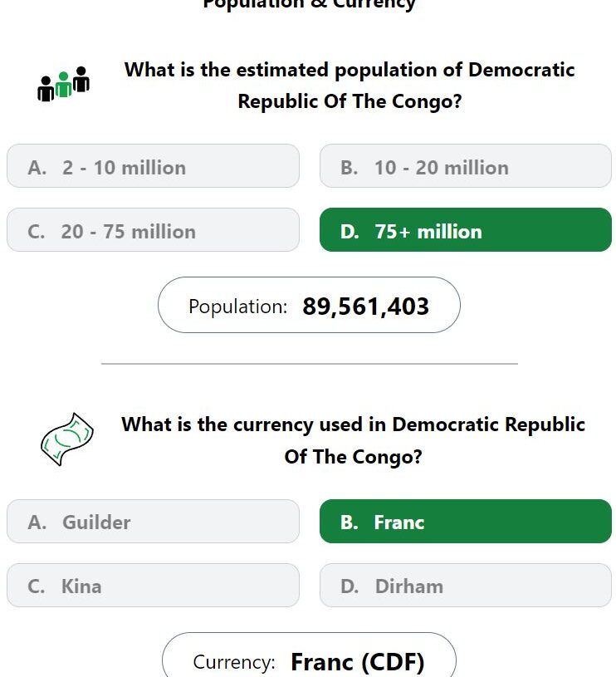The width and height of the screenshot is (616, 677).
Task: Pick currency answer C. Kina
Action: coord(153,585)
